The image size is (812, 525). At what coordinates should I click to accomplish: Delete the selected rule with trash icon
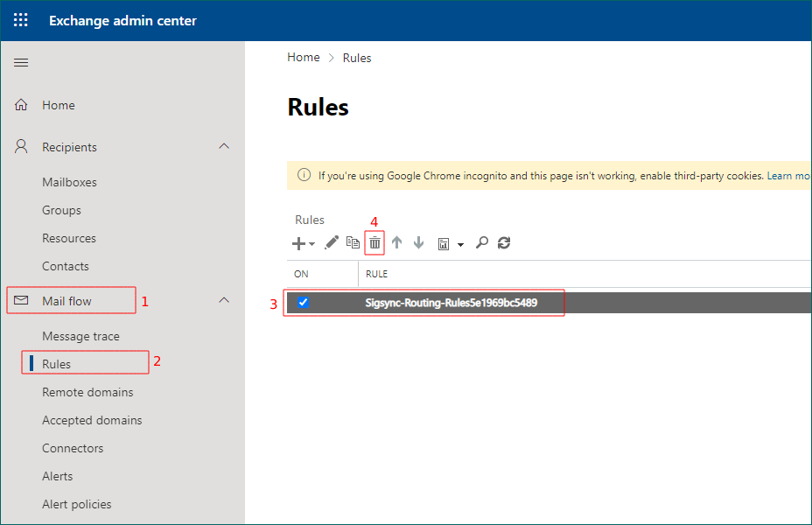pyautogui.click(x=374, y=242)
